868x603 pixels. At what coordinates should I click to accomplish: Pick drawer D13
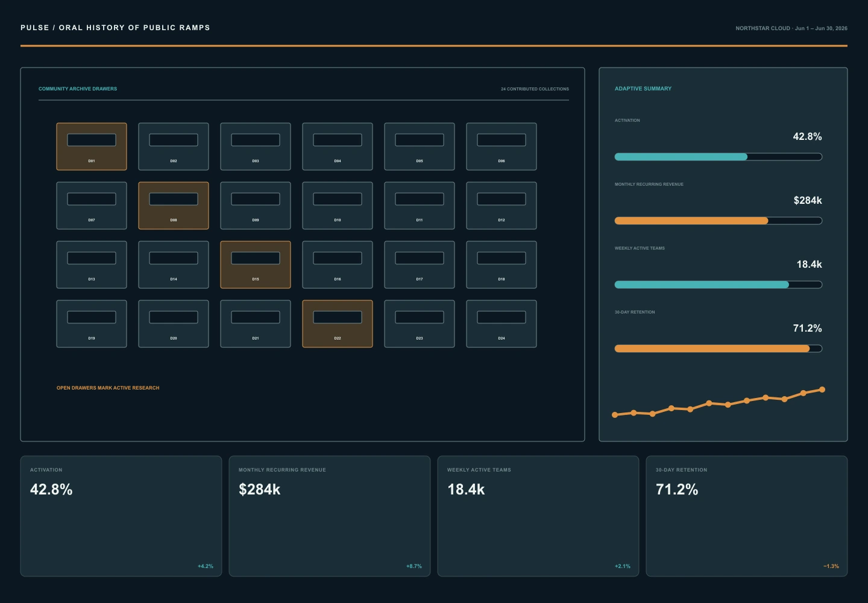pos(92,265)
